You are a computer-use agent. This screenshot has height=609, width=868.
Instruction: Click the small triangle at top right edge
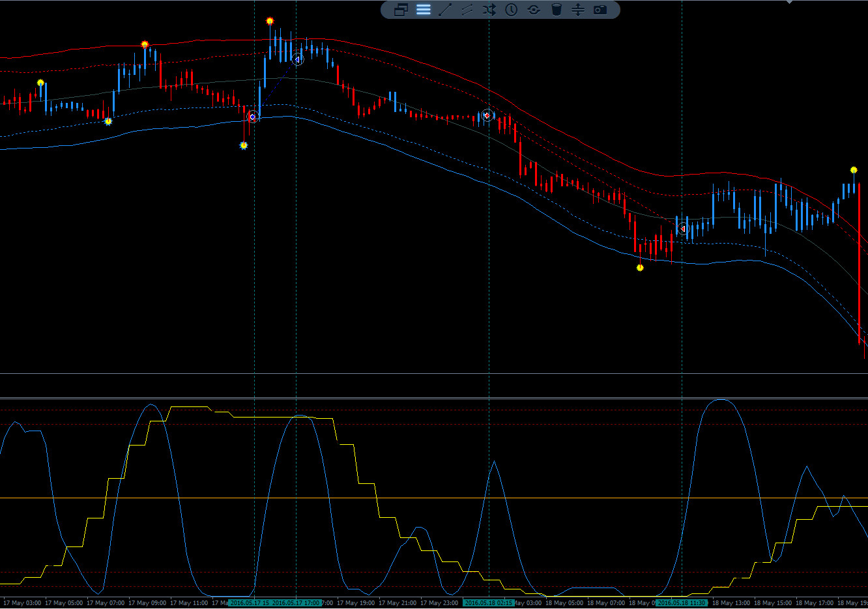[x=789, y=2]
